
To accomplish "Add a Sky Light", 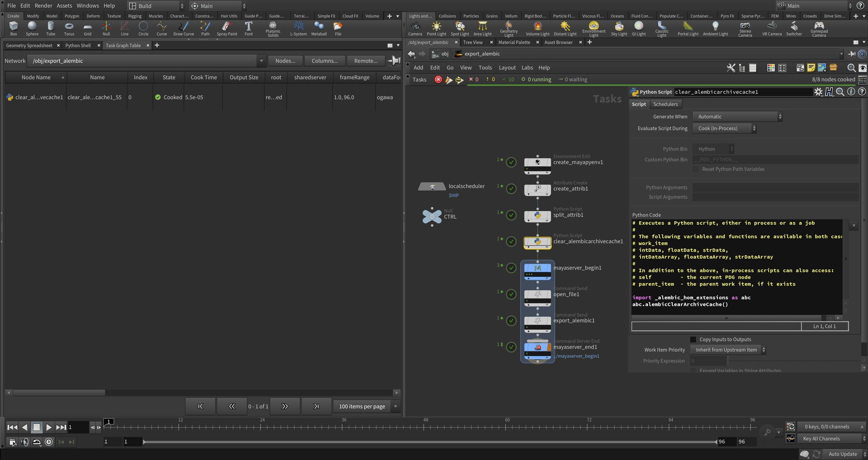I will pyautogui.click(x=619, y=28).
